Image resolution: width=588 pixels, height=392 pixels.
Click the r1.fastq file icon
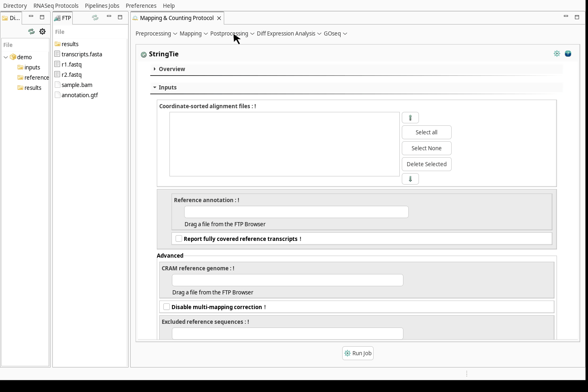click(58, 64)
